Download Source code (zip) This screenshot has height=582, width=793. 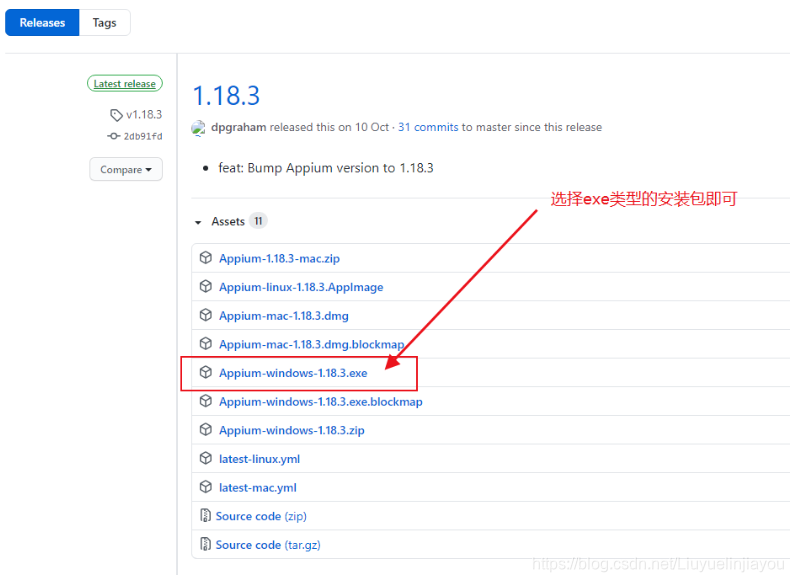pos(261,516)
